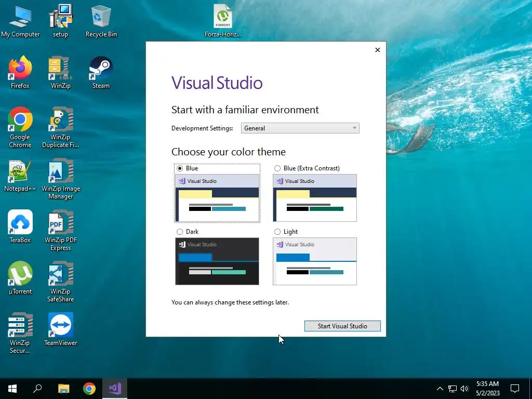Open File Explorer from the taskbar
The height and width of the screenshot is (399, 532).
[64, 389]
